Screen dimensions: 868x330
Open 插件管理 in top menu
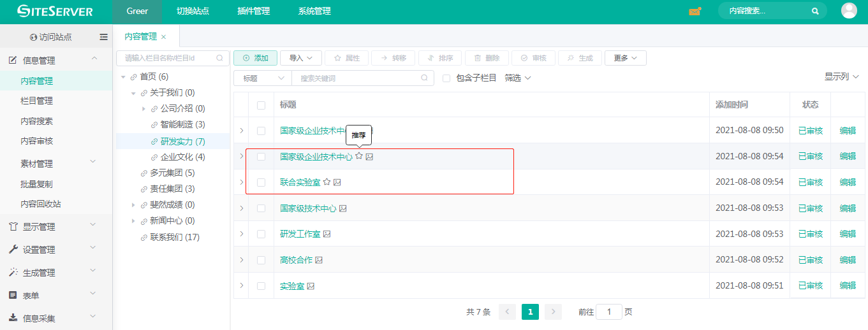pos(253,11)
